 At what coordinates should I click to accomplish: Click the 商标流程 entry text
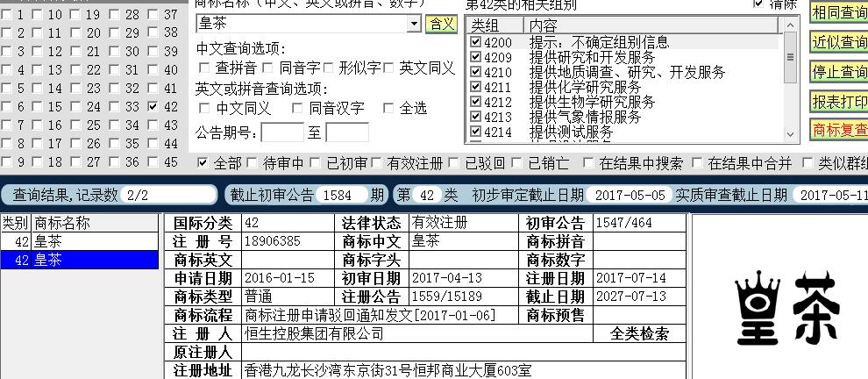click(x=370, y=315)
